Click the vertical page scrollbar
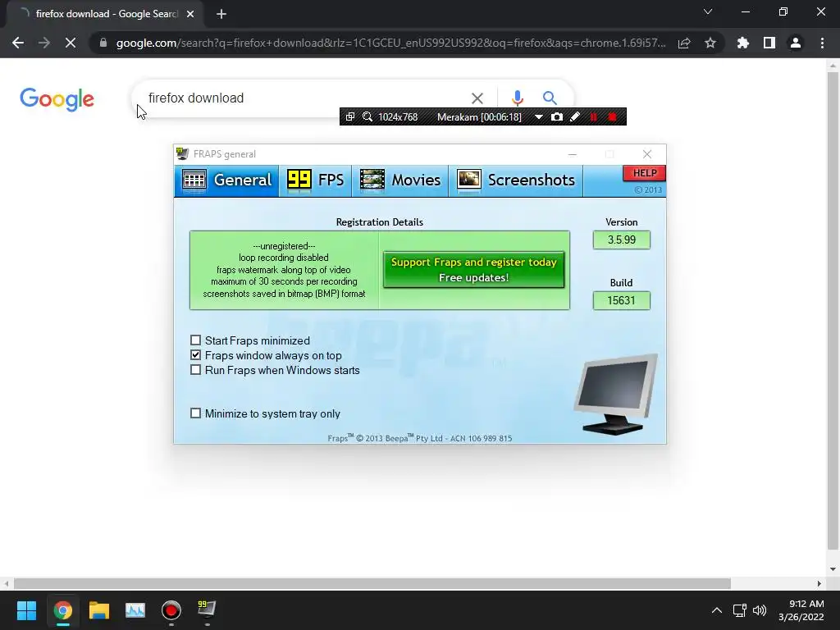Viewport: 840px width, 630px height. [x=833, y=311]
